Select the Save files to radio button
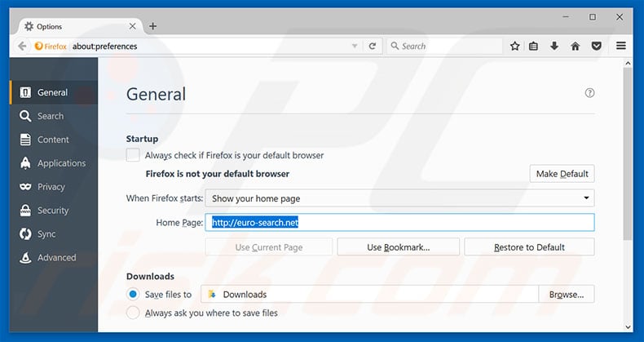Image resolution: width=644 pixels, height=342 pixels. [133, 294]
